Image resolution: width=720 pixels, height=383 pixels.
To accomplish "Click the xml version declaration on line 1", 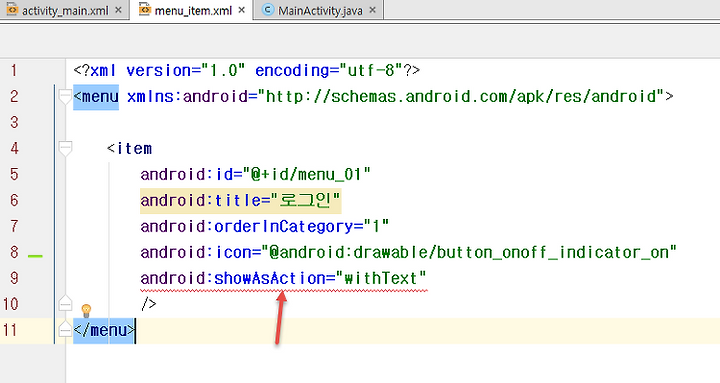I will click(x=247, y=71).
